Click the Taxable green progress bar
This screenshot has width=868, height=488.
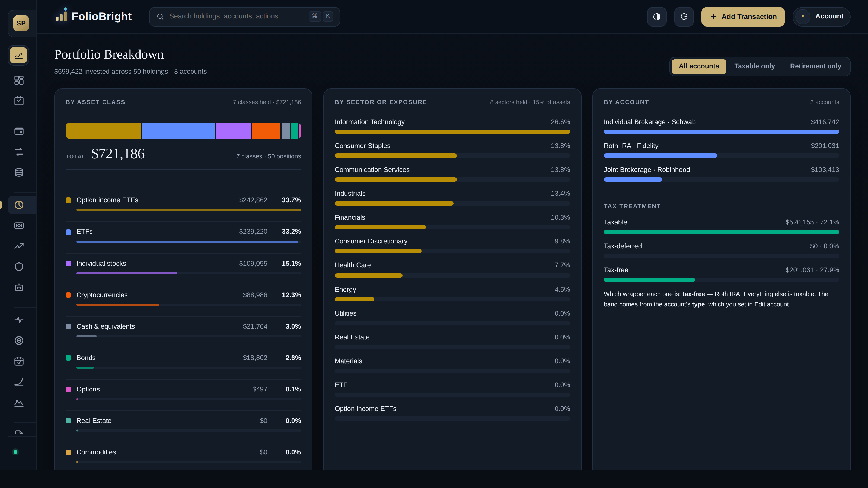[721, 232]
